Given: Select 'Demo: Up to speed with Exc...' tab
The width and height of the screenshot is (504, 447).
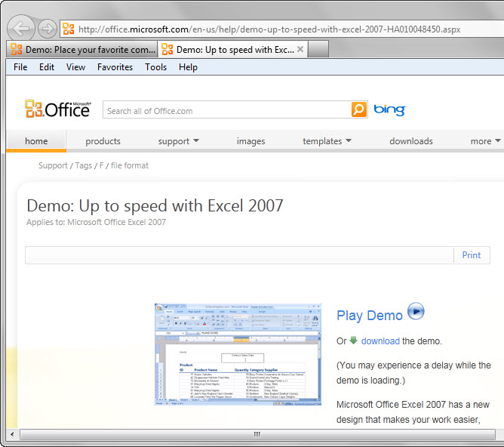Looking at the screenshot, I should click(232, 50).
